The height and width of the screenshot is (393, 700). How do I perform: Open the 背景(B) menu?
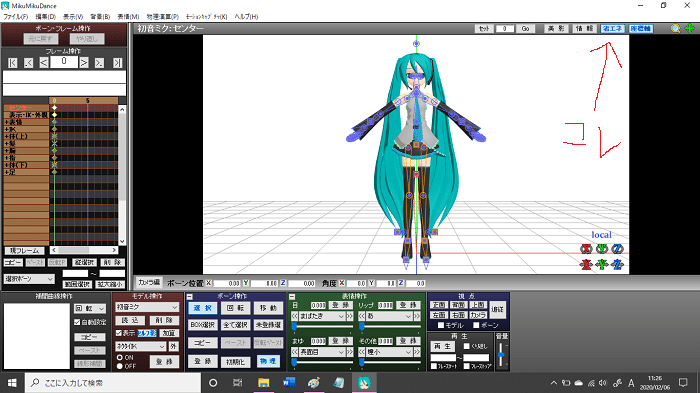[x=100, y=17]
